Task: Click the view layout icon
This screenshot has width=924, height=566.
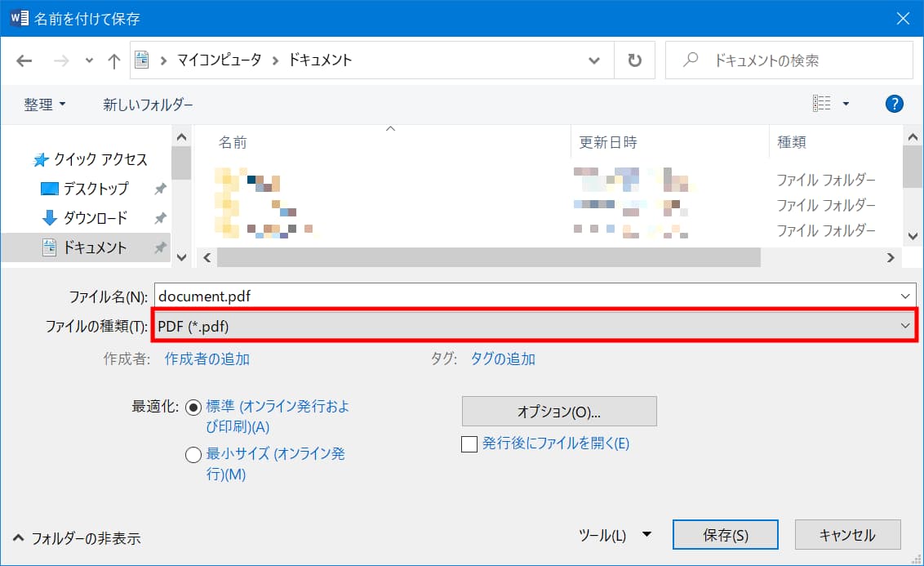Action: [821, 104]
